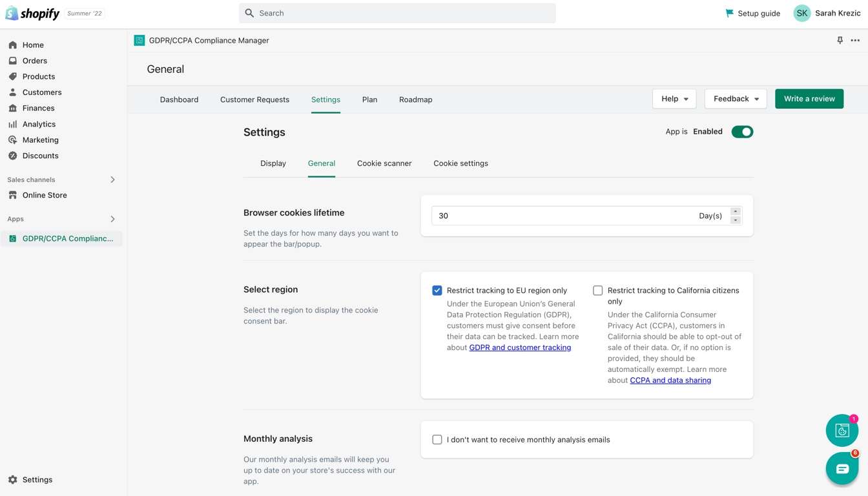Screen dimensions: 868x496
Task: Open the cookie floating widget icon
Action: click(x=842, y=430)
